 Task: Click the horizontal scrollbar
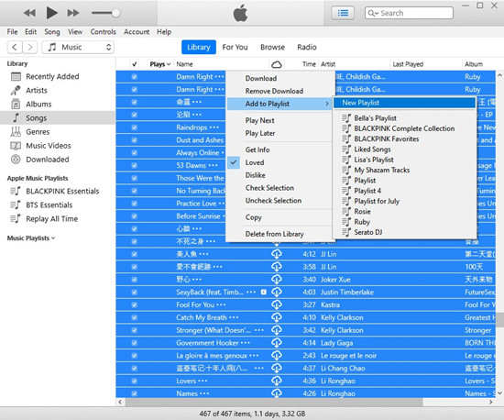[274, 402]
